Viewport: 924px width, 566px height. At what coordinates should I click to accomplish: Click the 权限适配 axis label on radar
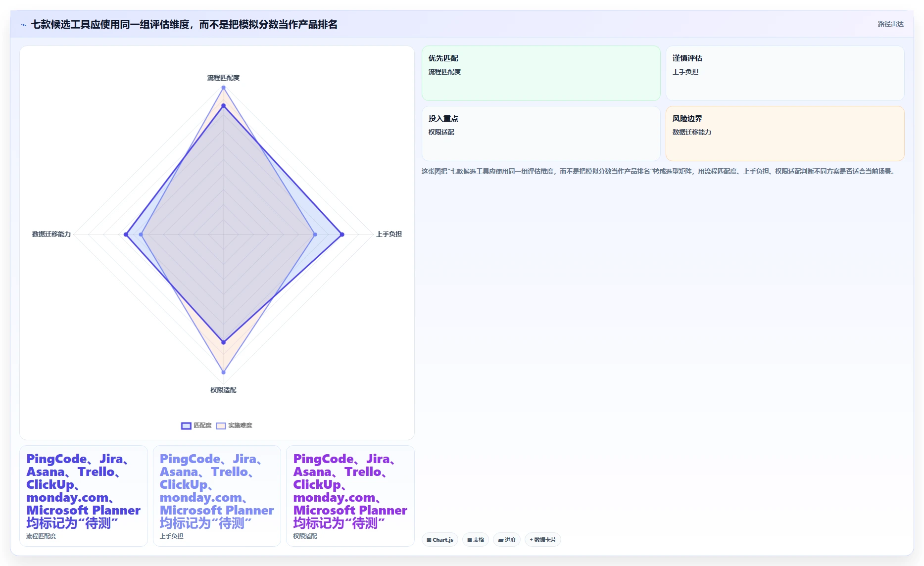[223, 390]
